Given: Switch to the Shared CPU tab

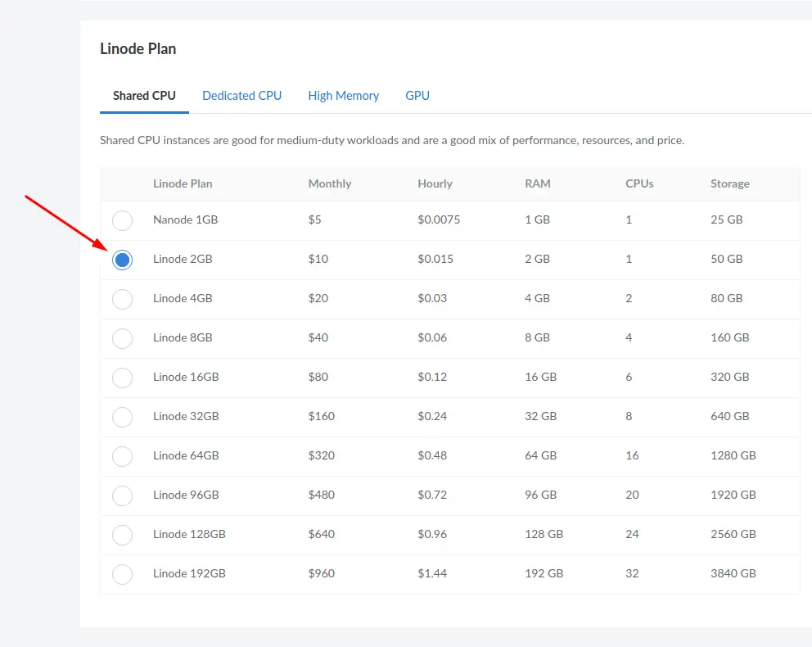Looking at the screenshot, I should pos(145,96).
